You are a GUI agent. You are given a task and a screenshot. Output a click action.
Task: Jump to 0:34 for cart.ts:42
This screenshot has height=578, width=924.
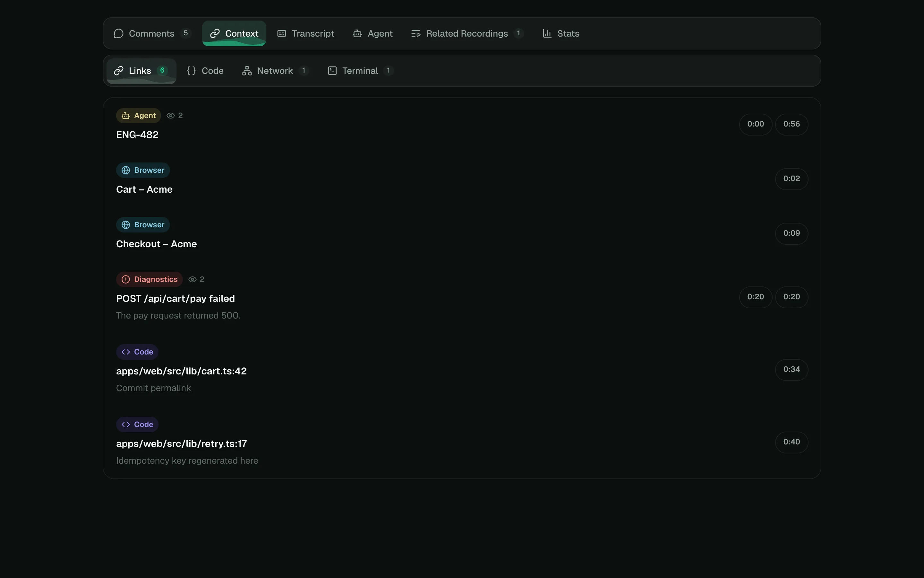click(x=791, y=370)
